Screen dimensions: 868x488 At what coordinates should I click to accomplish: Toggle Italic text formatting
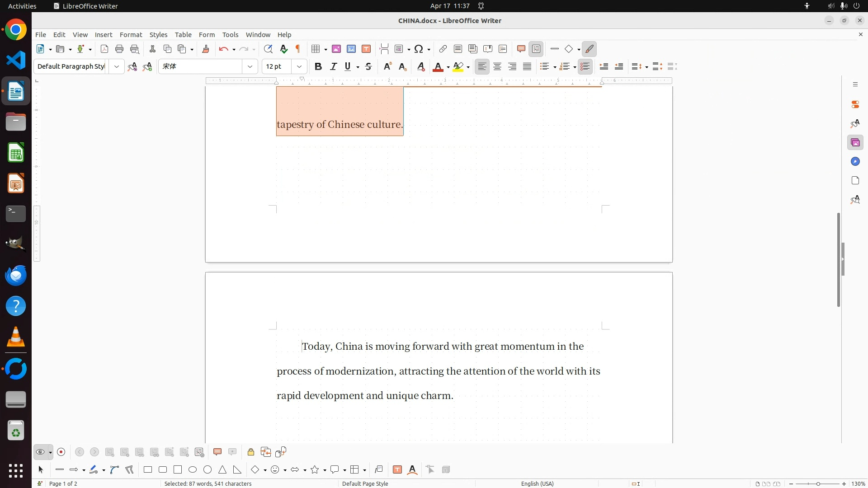pyautogui.click(x=333, y=66)
